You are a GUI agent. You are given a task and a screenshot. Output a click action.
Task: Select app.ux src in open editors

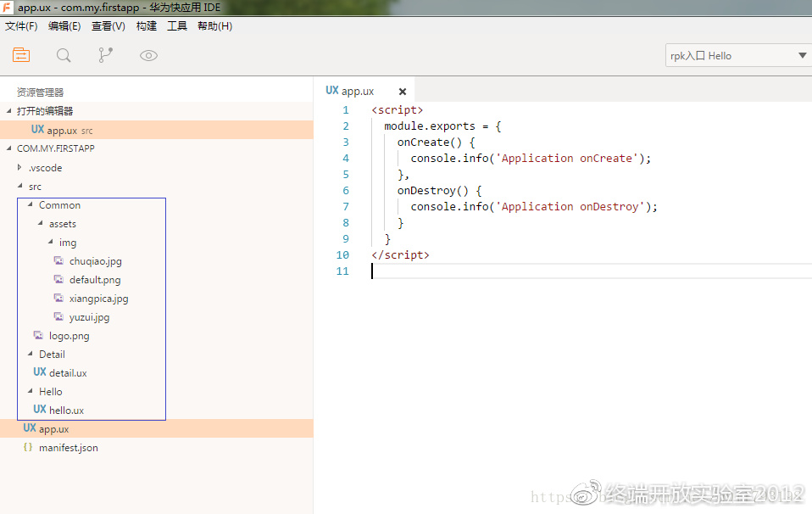pos(157,130)
